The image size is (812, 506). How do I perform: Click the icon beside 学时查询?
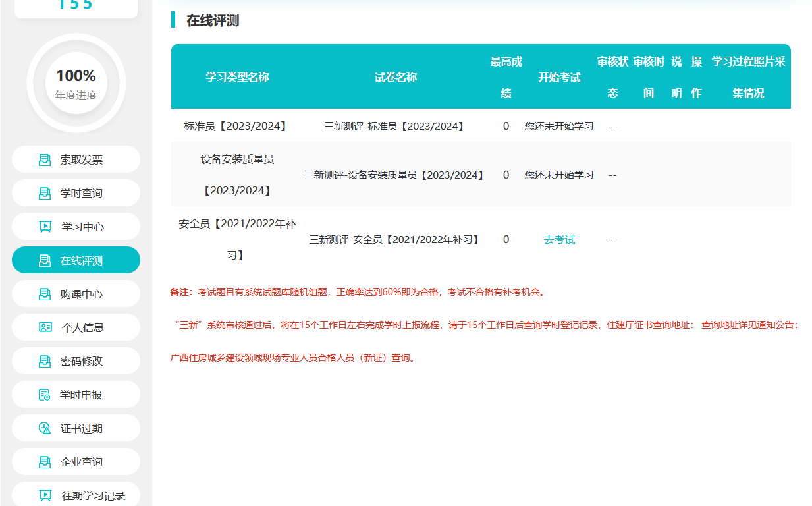(x=45, y=193)
